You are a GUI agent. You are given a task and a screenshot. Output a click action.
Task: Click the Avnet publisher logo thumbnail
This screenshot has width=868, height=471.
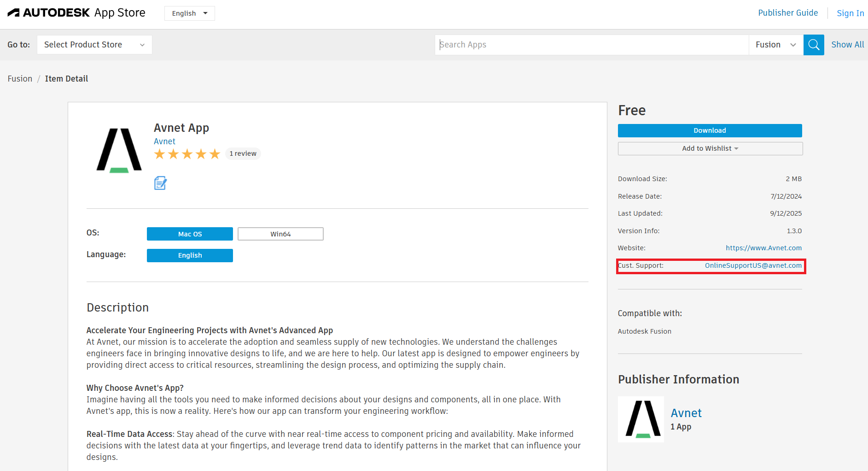(x=641, y=419)
